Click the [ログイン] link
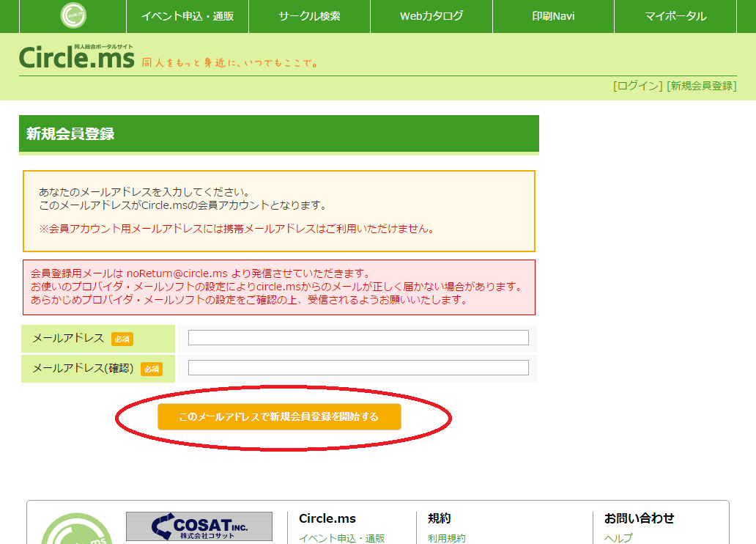 [x=638, y=86]
